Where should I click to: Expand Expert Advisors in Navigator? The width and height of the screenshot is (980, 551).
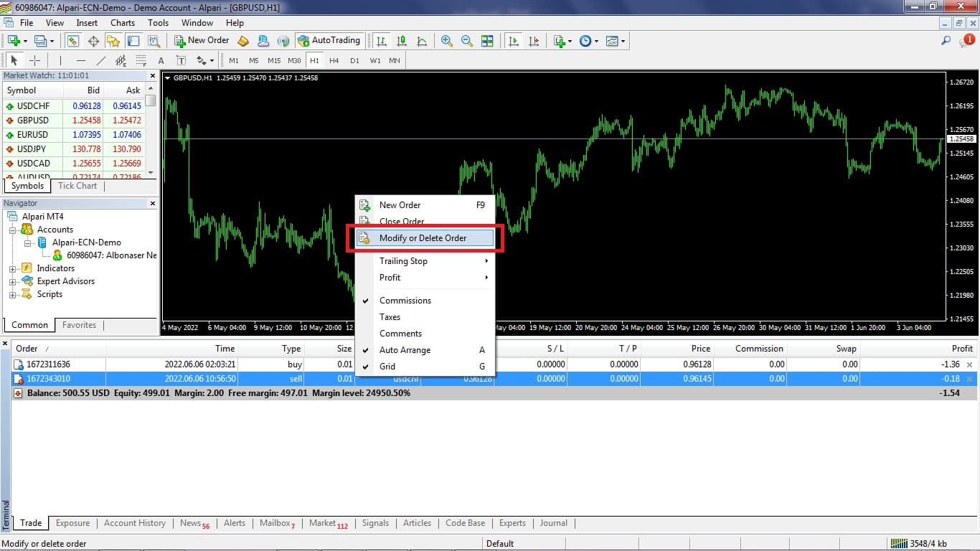point(12,281)
